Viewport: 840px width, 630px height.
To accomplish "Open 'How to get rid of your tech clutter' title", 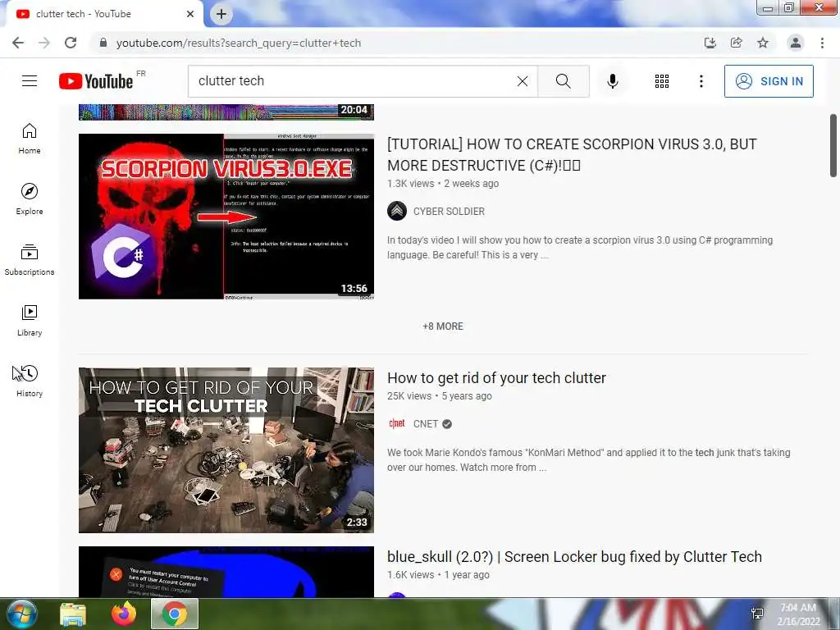I will (x=496, y=377).
